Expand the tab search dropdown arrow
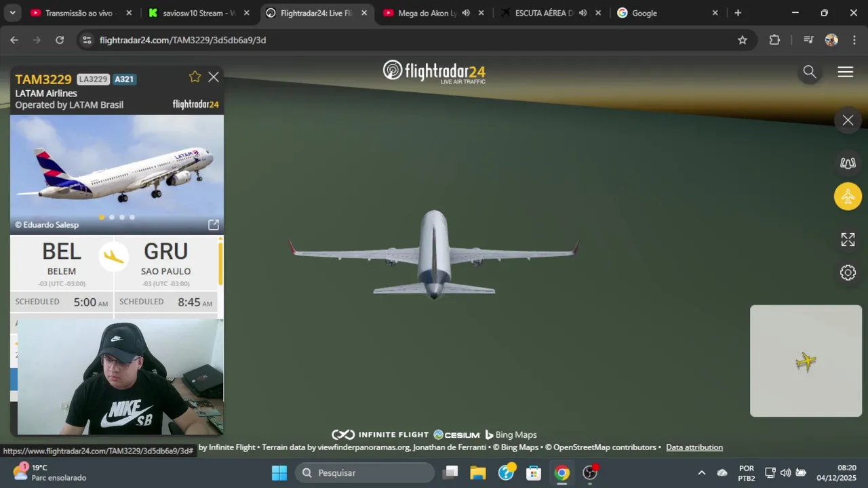 click(12, 13)
